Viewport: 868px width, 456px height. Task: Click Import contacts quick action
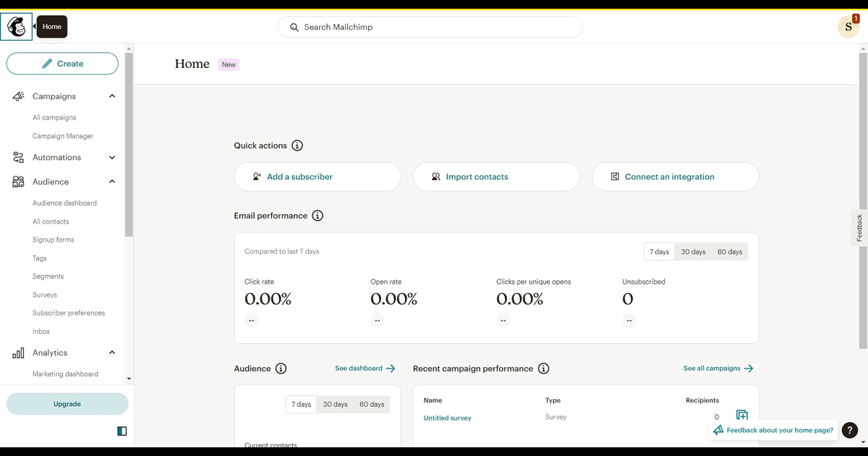pos(496,177)
